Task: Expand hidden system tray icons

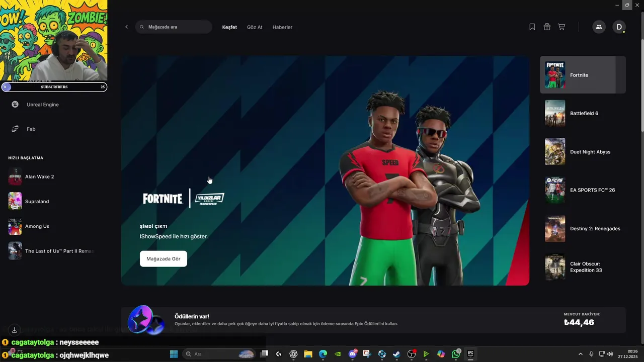Action: click(580, 354)
